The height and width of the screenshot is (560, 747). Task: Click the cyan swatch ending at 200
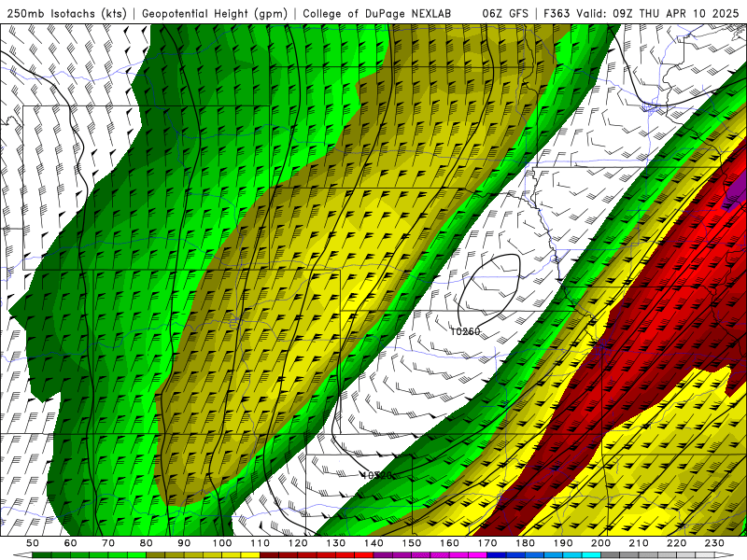[591, 555]
